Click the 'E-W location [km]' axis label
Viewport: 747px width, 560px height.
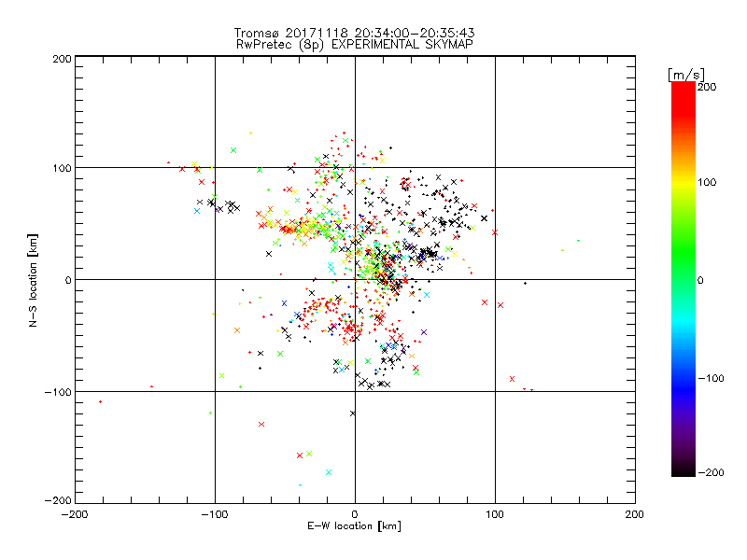[354, 526]
